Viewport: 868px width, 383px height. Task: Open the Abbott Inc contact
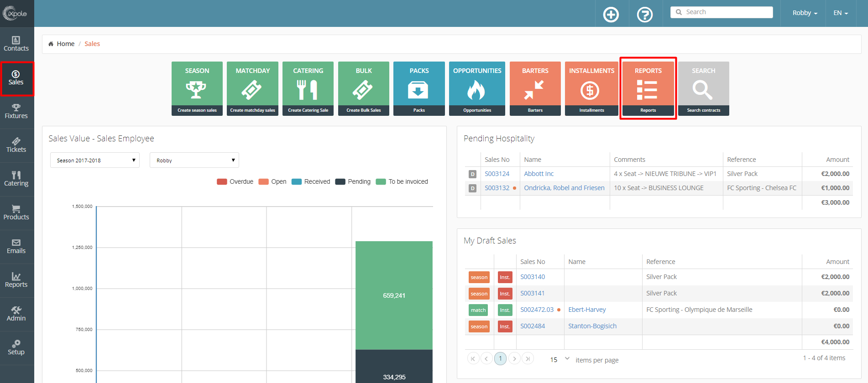click(539, 174)
